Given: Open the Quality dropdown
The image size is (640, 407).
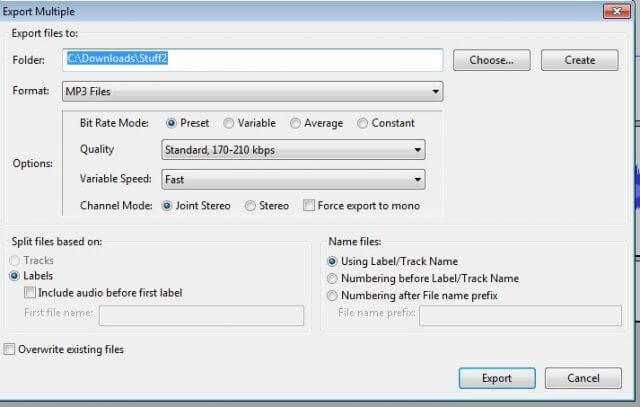Looking at the screenshot, I should coord(293,150).
